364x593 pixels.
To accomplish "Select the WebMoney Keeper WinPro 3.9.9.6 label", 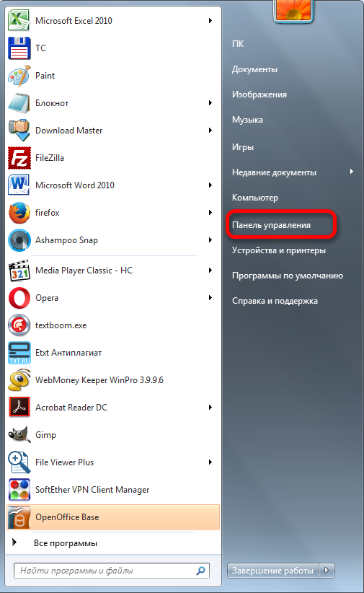I will (x=99, y=380).
